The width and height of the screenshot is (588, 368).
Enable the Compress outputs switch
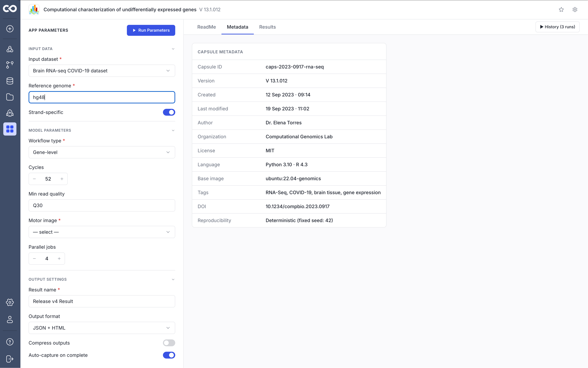[x=169, y=343]
